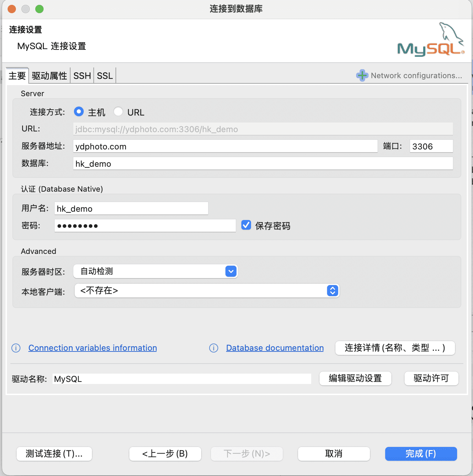Screen dimensions: 473x476
Task: Click the info icon beside Database documentation
Action: point(213,348)
